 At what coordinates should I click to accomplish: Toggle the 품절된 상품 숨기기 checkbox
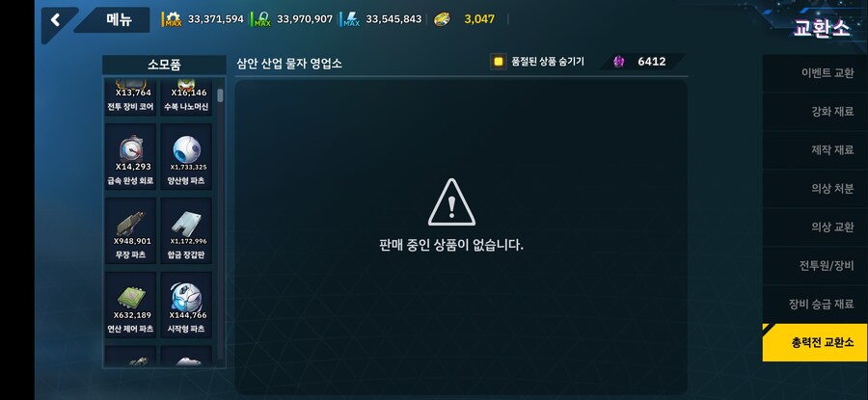[499, 62]
